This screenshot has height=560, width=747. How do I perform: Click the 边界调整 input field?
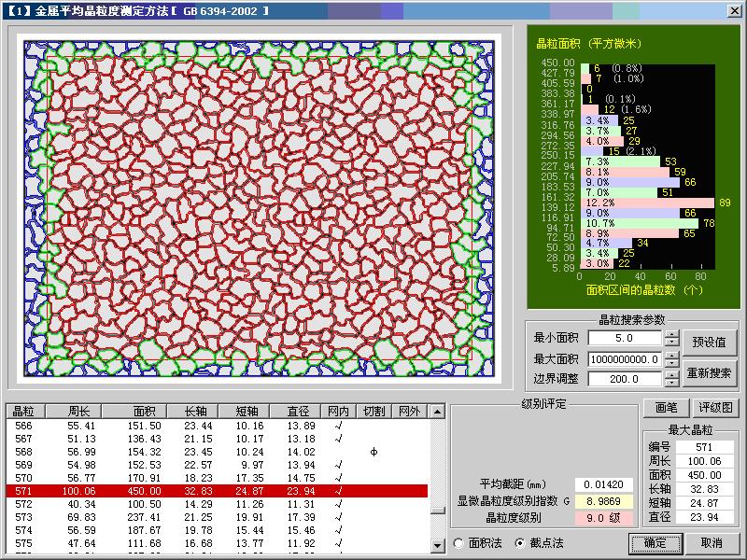click(624, 379)
